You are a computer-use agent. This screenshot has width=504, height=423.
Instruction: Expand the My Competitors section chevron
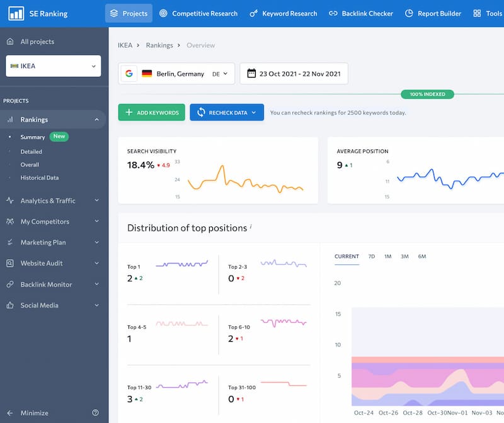tap(97, 221)
